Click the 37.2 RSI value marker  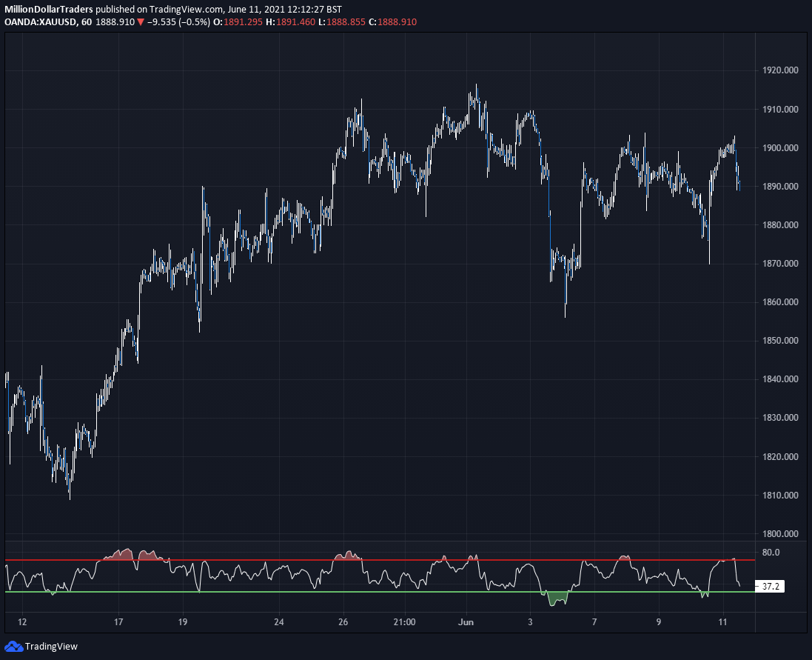point(768,585)
